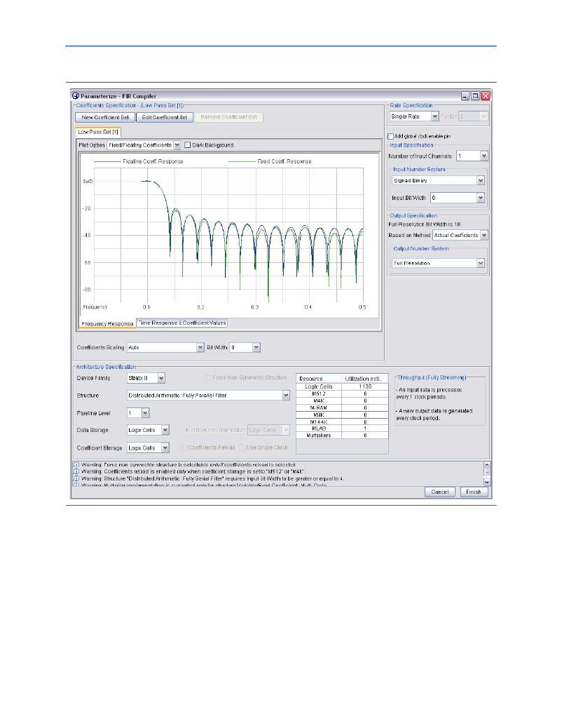The height and width of the screenshot is (728, 562).
Task: Click the info icon on the first warning line
Action: point(76,464)
